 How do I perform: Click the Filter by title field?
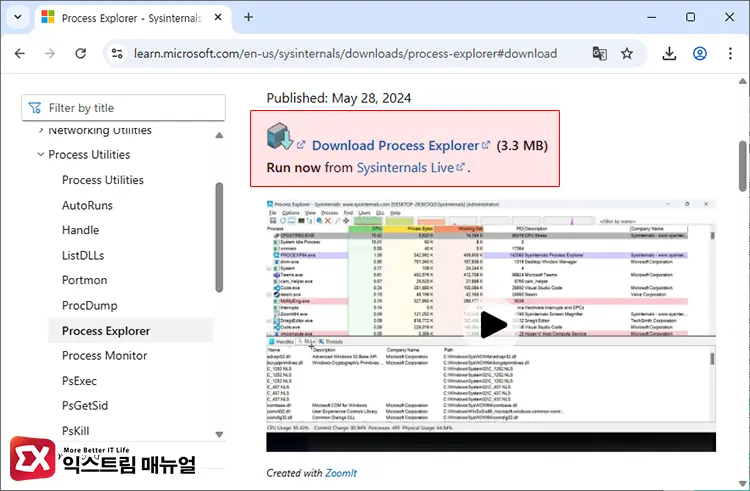[x=123, y=108]
